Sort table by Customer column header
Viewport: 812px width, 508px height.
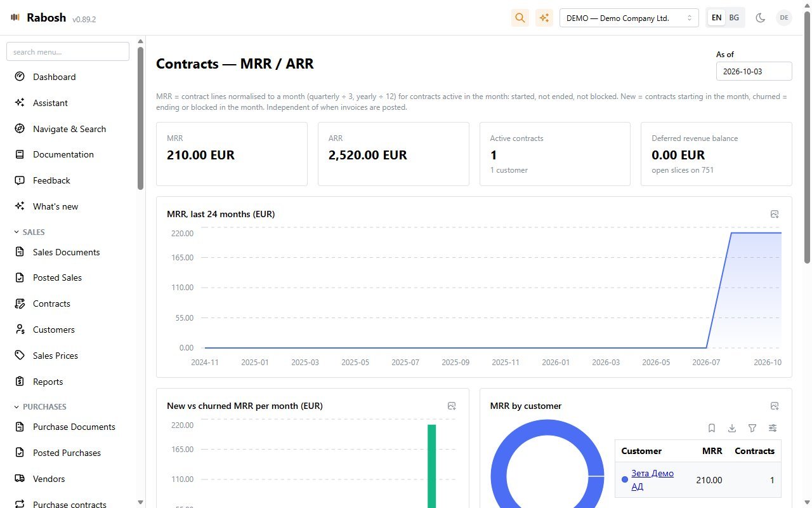click(x=641, y=451)
